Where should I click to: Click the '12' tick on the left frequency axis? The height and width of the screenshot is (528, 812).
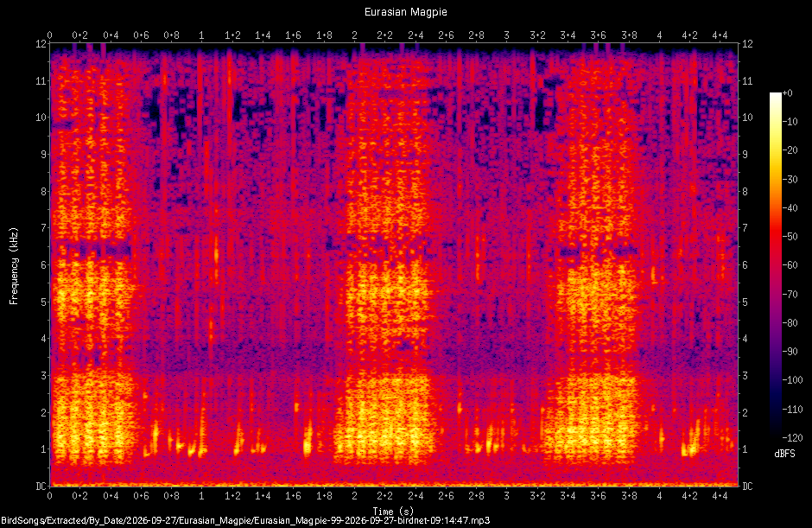(x=41, y=44)
